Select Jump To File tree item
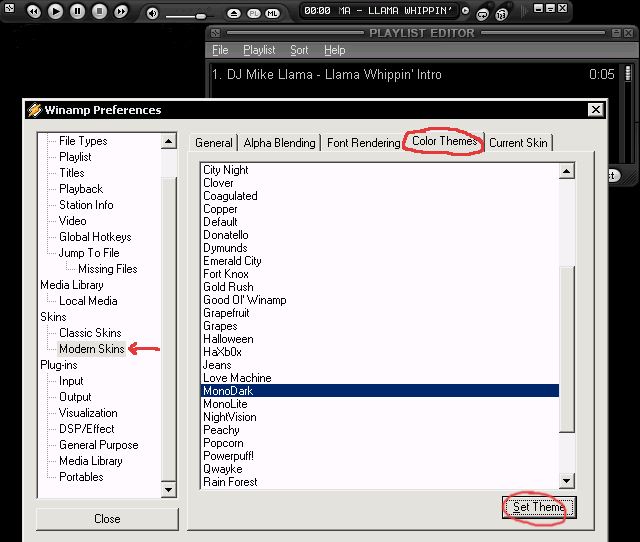Viewport: 640px width, 542px height. coord(89,253)
